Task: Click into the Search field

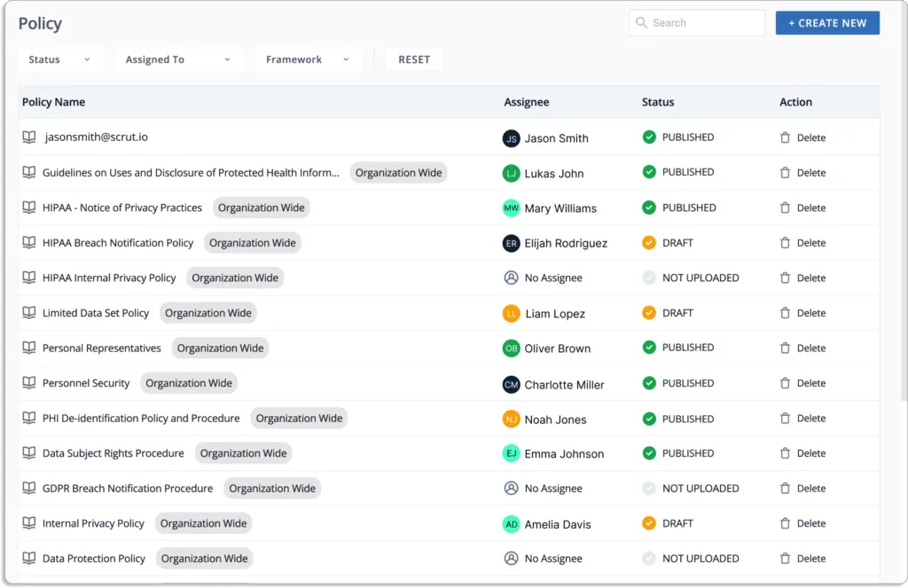Action: 697,23
